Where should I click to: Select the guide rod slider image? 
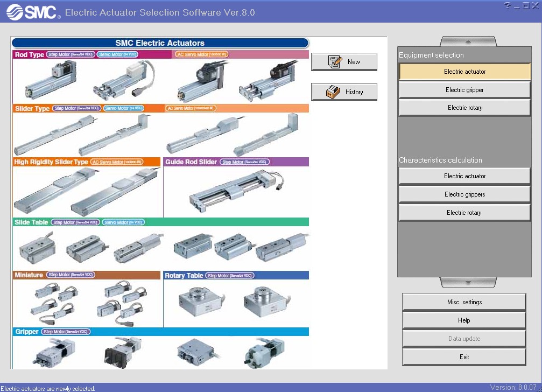(237, 192)
